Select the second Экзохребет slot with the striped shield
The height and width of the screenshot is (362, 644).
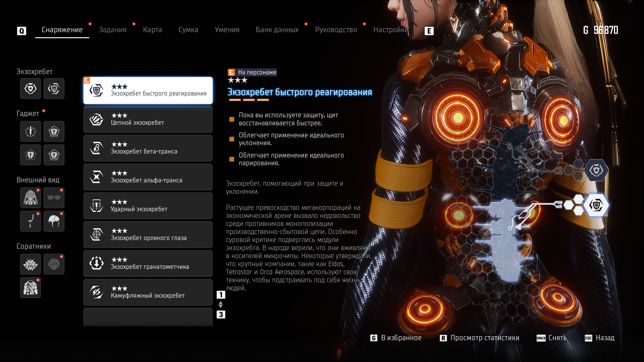pos(54,88)
